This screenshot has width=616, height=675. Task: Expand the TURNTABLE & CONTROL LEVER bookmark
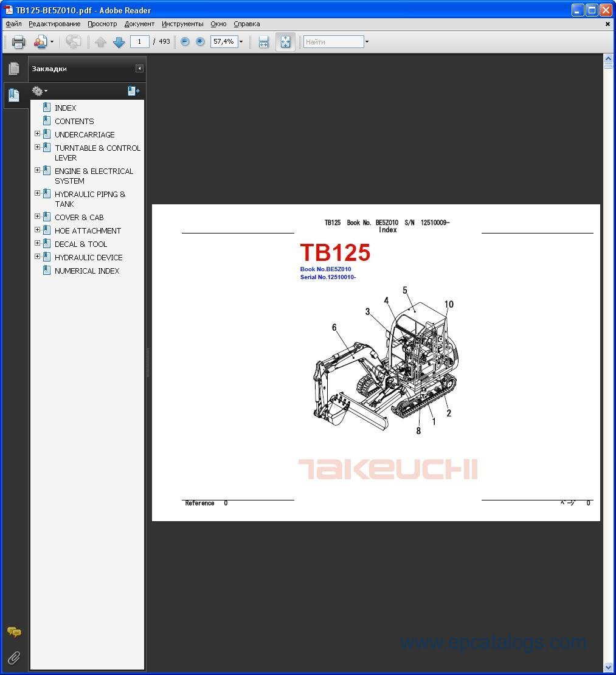pyautogui.click(x=38, y=147)
